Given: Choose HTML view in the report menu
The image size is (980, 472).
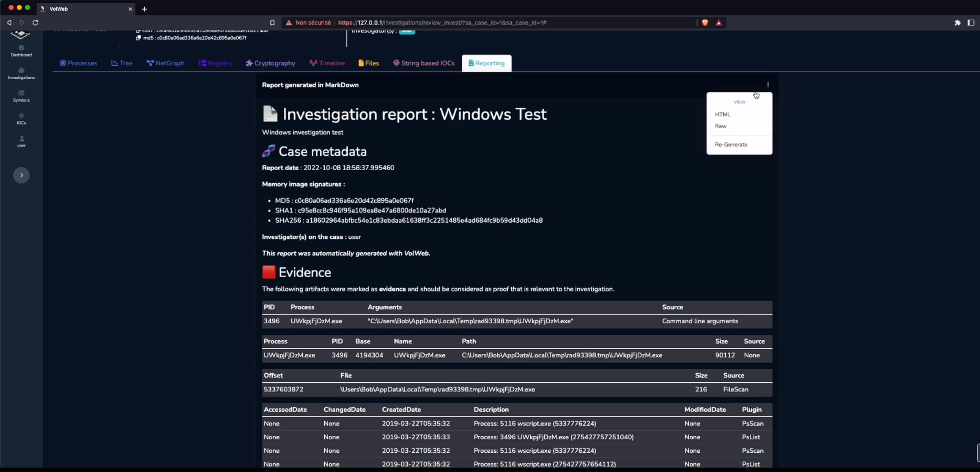Looking at the screenshot, I should coord(723,114).
